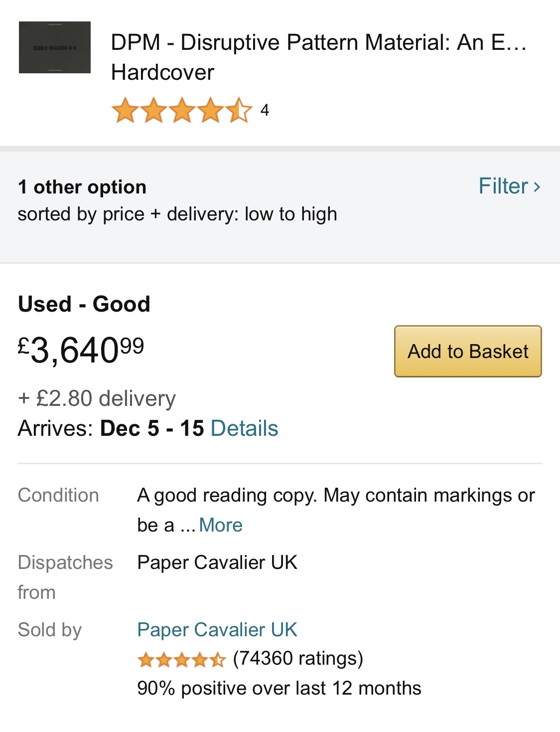Tap the Hardcover format label
The image size is (560, 732).
pyautogui.click(x=162, y=73)
